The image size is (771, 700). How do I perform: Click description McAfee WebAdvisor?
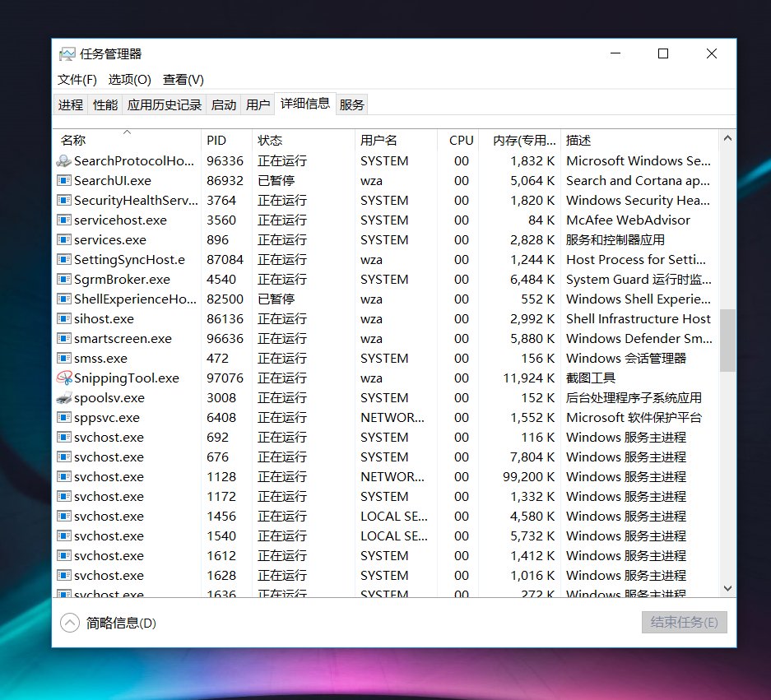(628, 220)
